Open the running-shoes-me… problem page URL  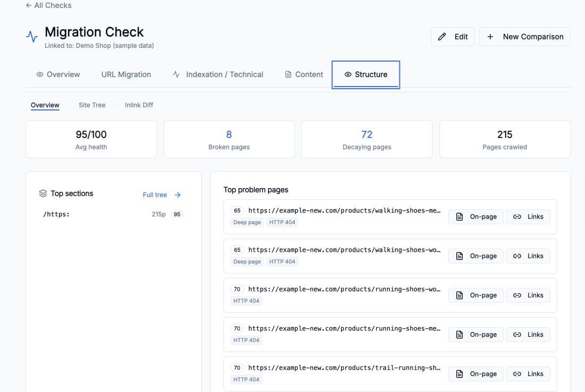(344, 329)
